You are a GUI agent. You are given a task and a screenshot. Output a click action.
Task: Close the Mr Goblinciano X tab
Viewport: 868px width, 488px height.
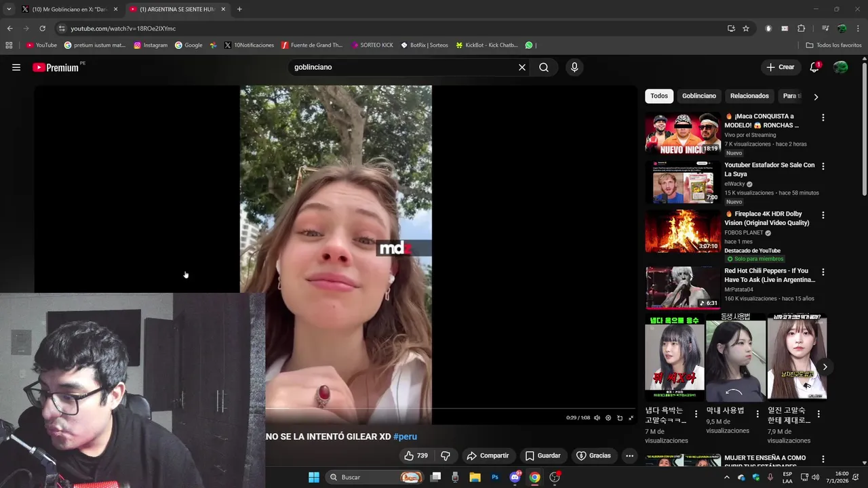(x=115, y=9)
